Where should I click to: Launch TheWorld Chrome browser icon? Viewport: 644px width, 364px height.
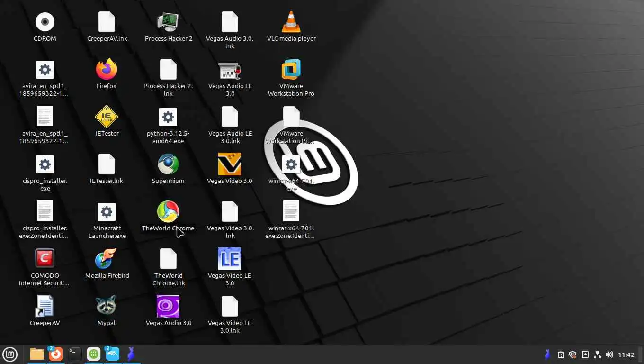point(168,211)
